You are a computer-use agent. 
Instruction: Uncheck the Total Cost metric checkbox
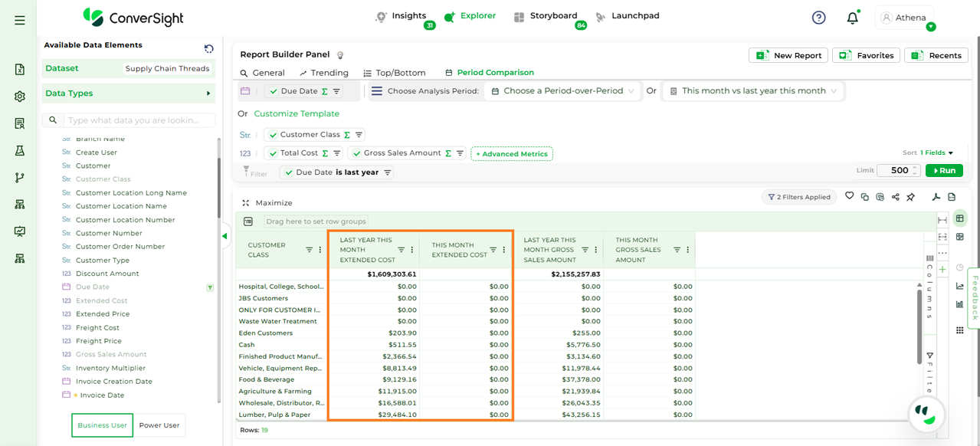tap(273, 153)
